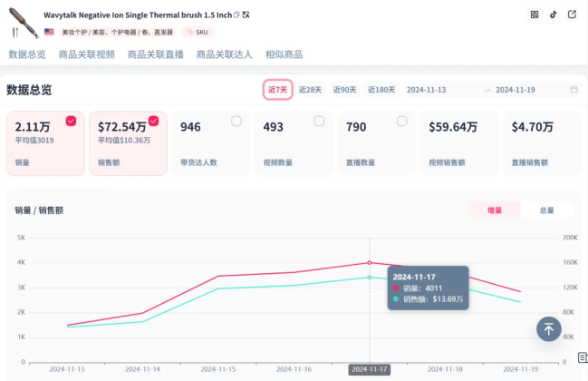588x381 pixels.
Task: Click the scroll-to-top floating button
Action: point(548,328)
